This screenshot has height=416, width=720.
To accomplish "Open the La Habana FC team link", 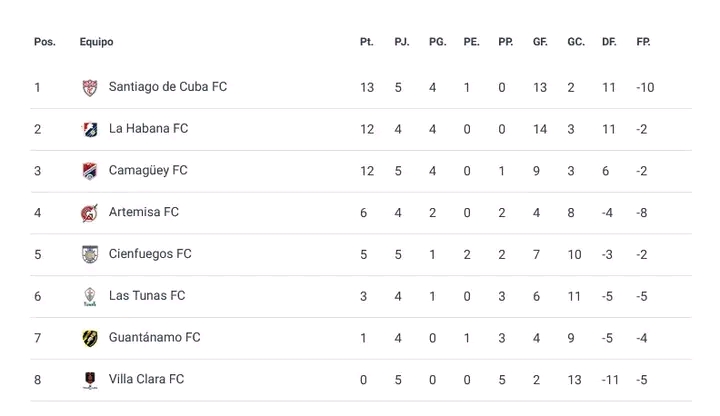I will [x=148, y=129].
